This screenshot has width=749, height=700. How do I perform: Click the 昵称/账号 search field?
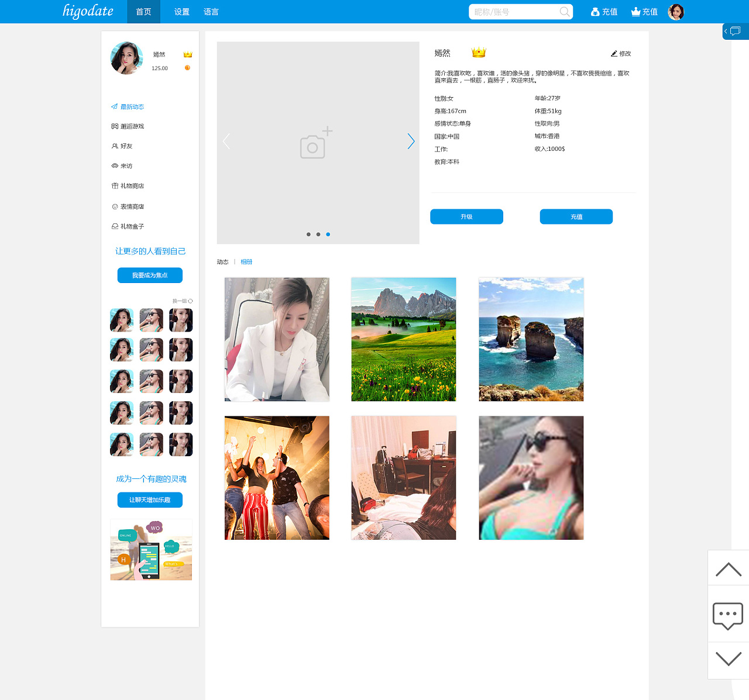tap(515, 12)
